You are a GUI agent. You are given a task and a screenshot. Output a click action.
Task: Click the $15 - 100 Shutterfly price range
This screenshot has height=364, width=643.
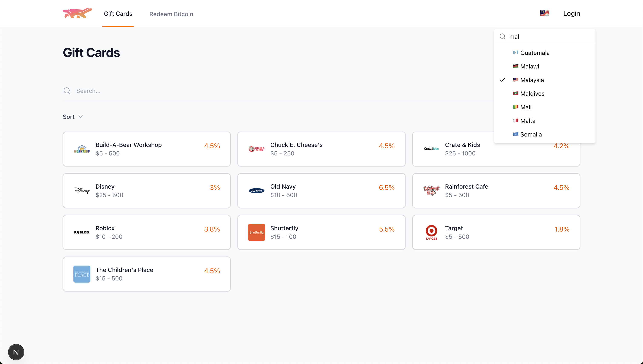(x=283, y=237)
